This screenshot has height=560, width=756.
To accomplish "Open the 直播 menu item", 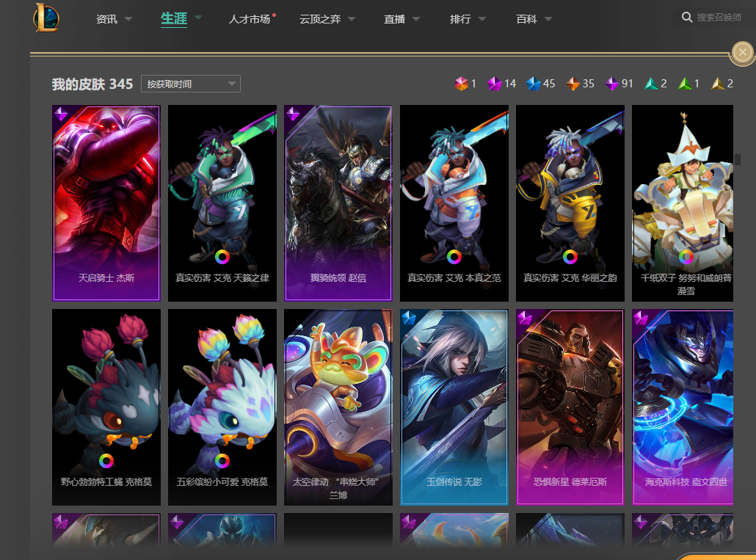I will tap(394, 19).
